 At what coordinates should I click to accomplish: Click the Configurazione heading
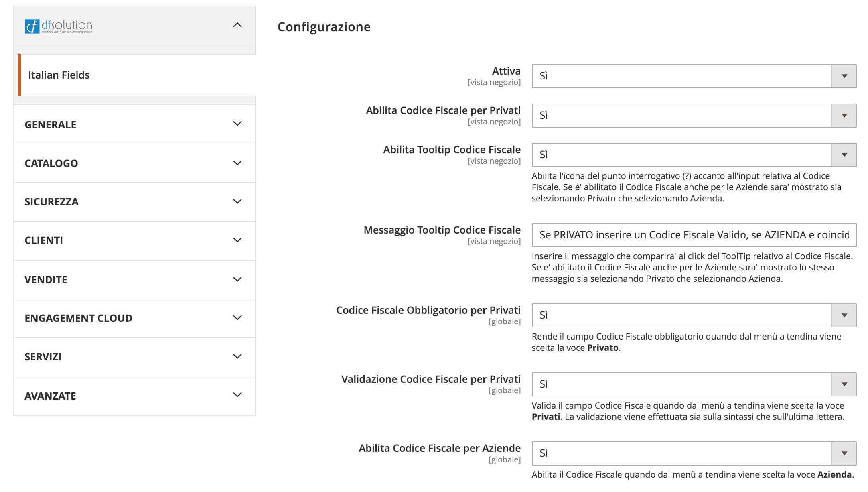[x=324, y=27]
